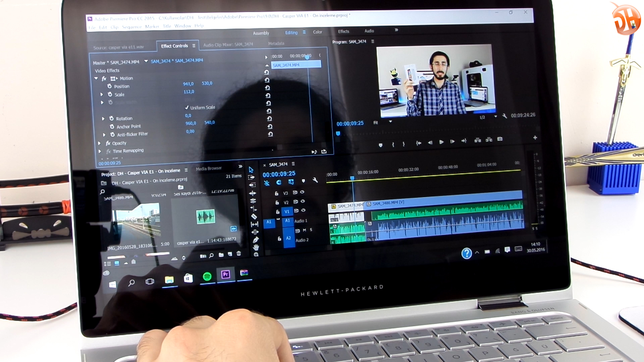Select the Selection tool arrow
The image size is (644, 362).
(251, 170)
